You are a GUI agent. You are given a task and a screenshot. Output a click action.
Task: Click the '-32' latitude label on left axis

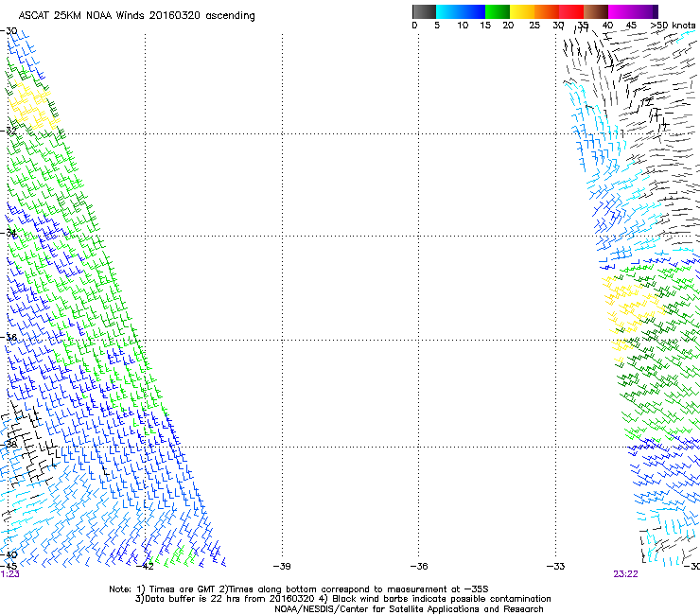(9, 131)
